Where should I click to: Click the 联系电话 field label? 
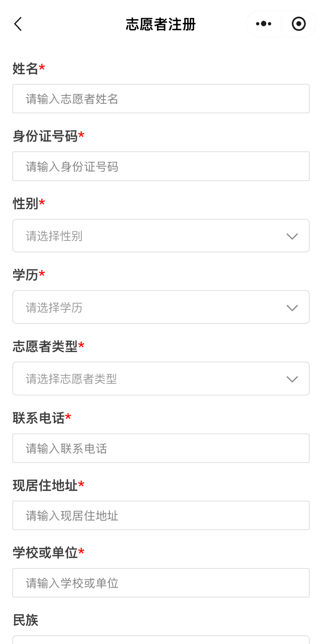[x=38, y=418]
